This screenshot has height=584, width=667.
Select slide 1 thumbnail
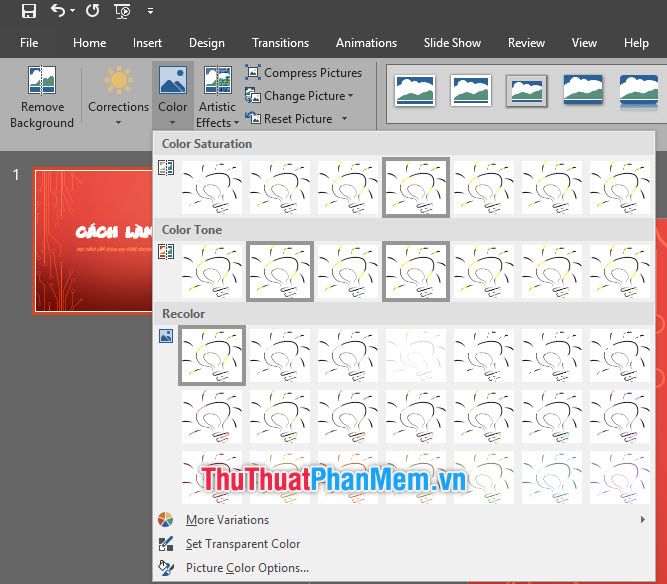pos(94,241)
